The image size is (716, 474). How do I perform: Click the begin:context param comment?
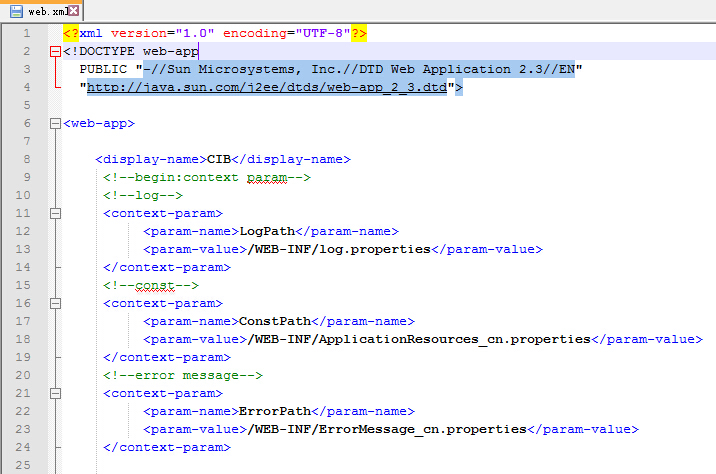point(207,177)
